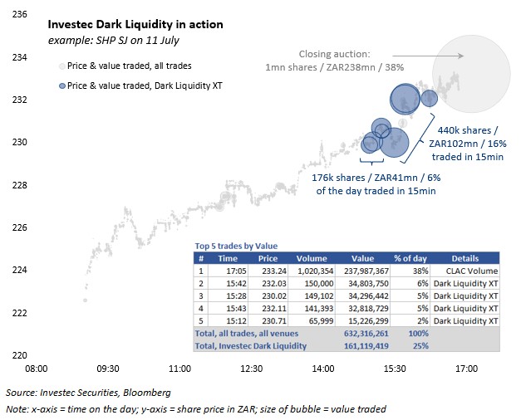This screenshot has width=521, height=420.
Task: Click the small blue bubble beside closing auction
Action: pyautogui.click(x=430, y=98)
